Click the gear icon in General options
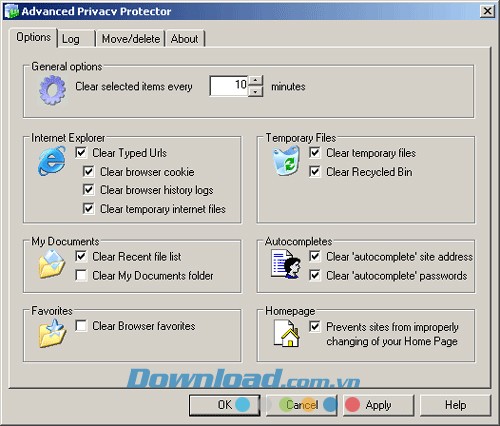This screenshot has height=426, width=500. [x=52, y=90]
